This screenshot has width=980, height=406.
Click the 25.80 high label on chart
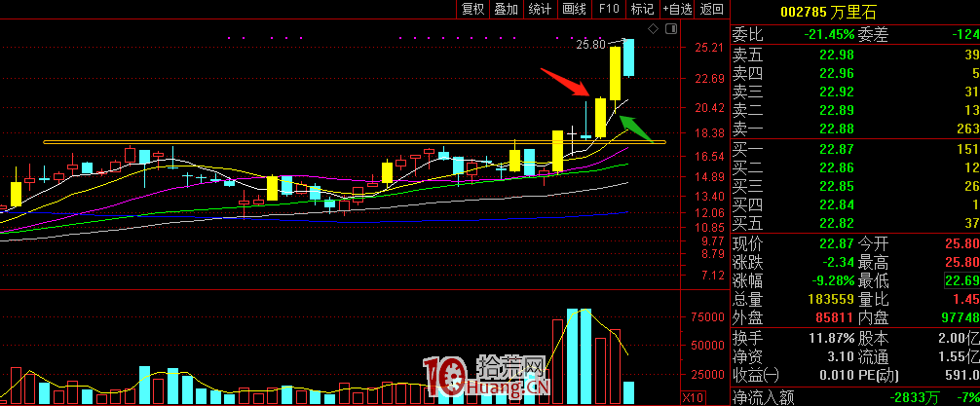590,45
